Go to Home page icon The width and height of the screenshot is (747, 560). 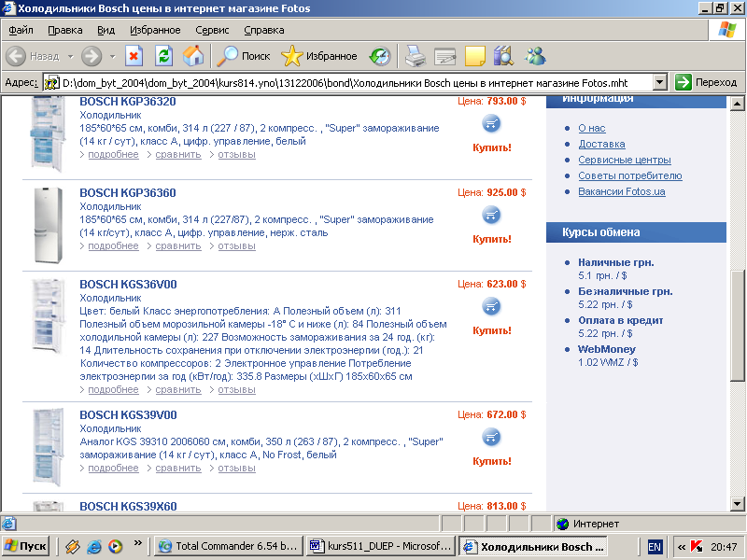click(193, 56)
